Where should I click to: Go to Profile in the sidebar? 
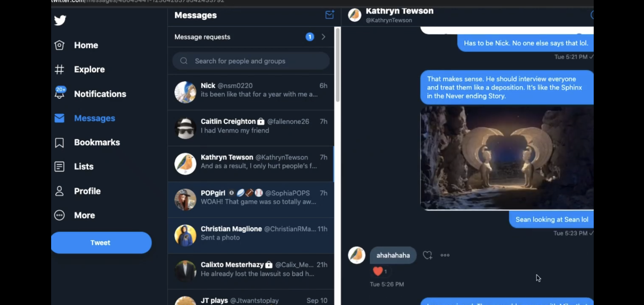click(87, 191)
